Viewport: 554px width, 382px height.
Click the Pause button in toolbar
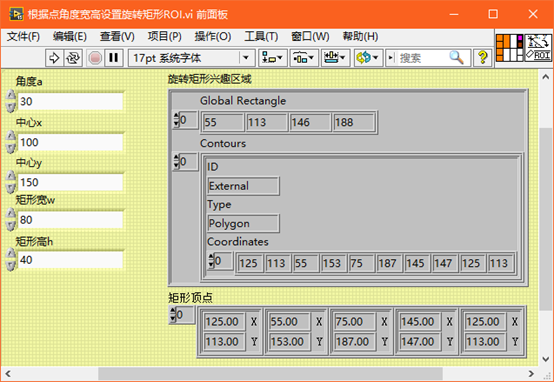114,58
